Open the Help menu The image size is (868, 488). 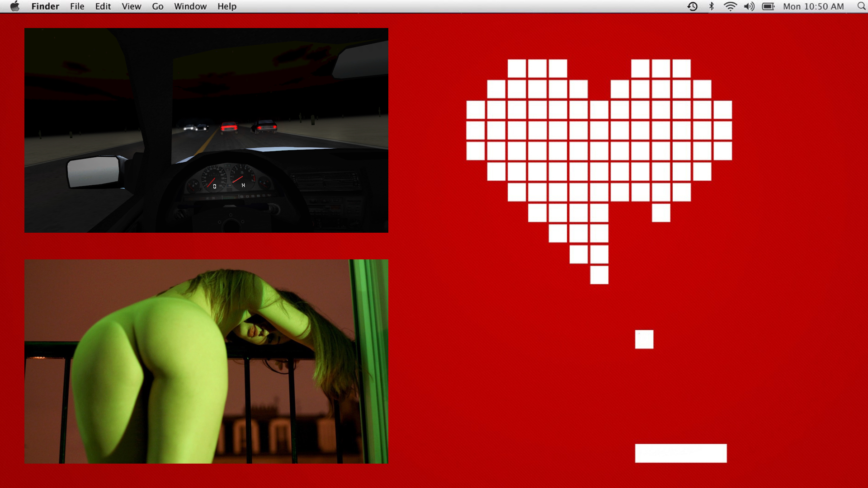226,6
